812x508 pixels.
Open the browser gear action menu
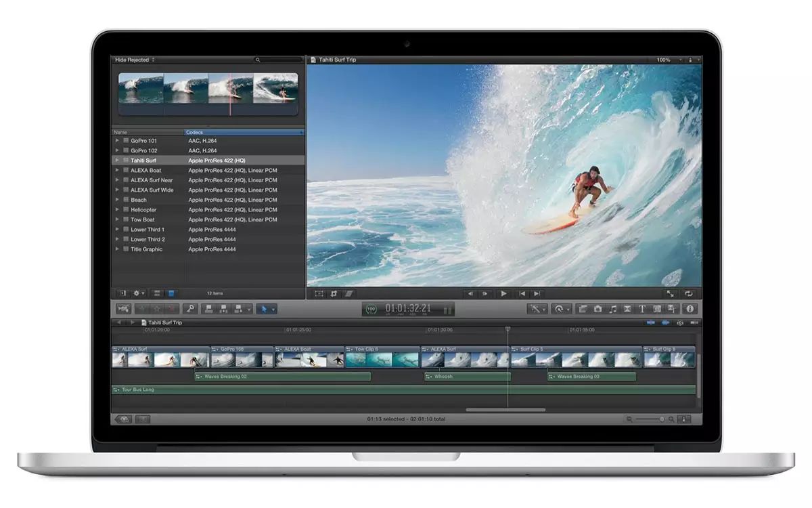(139, 293)
